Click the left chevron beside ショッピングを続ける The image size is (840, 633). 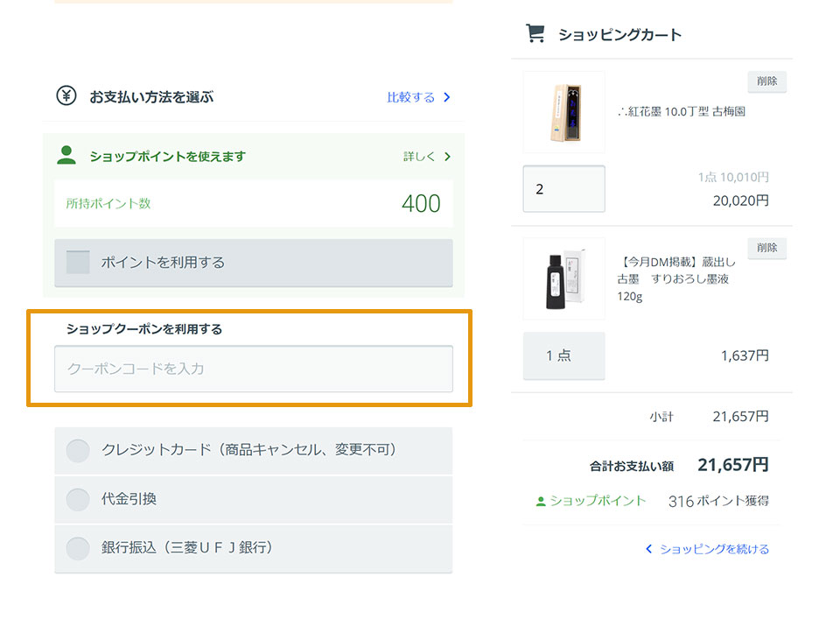point(648,549)
